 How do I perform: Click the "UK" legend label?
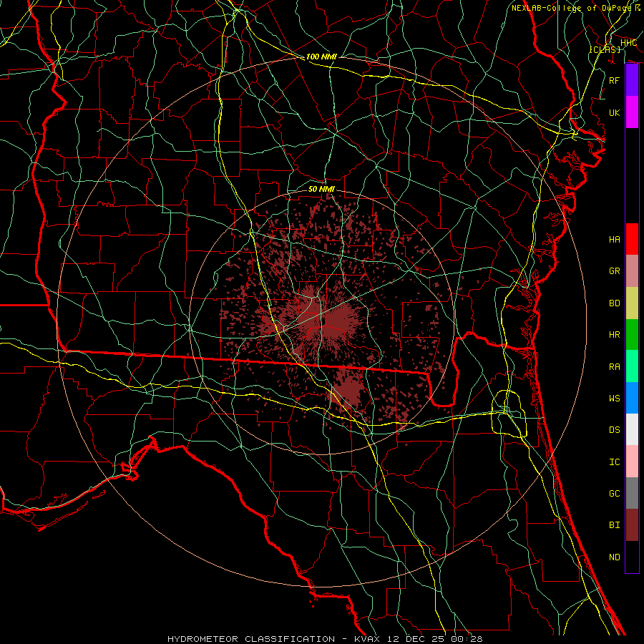click(614, 112)
